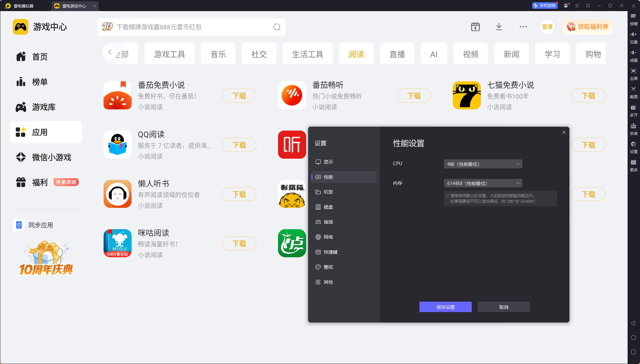Open 番茄免费小说 app icon
Screen dimensions: 640x364
[x=118, y=95]
